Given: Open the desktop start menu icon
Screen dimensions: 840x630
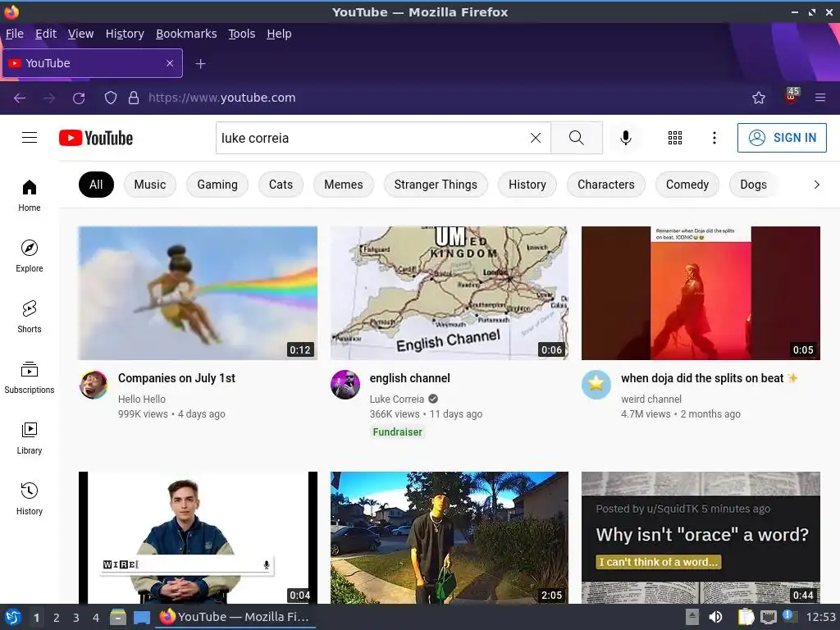Looking at the screenshot, I should (x=12, y=617).
